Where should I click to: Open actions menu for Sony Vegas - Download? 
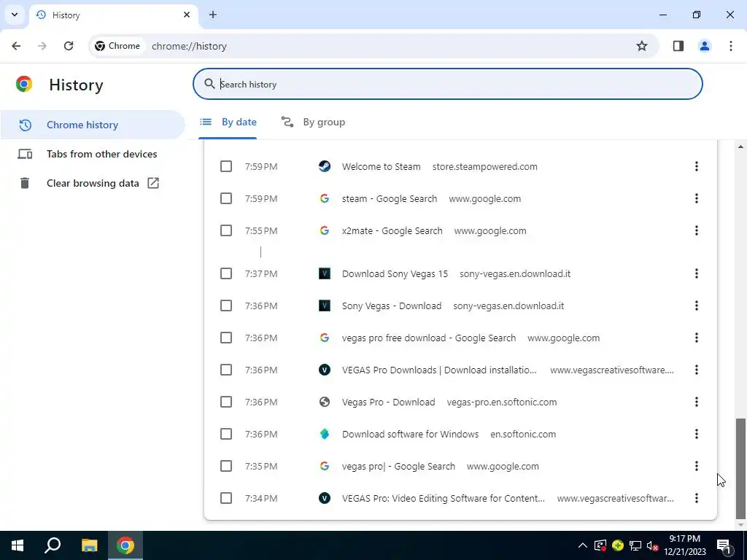(696, 306)
